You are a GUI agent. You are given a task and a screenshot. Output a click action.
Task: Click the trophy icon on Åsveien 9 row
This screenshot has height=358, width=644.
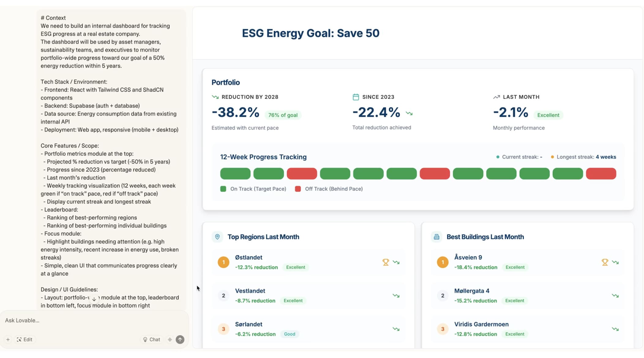click(605, 262)
